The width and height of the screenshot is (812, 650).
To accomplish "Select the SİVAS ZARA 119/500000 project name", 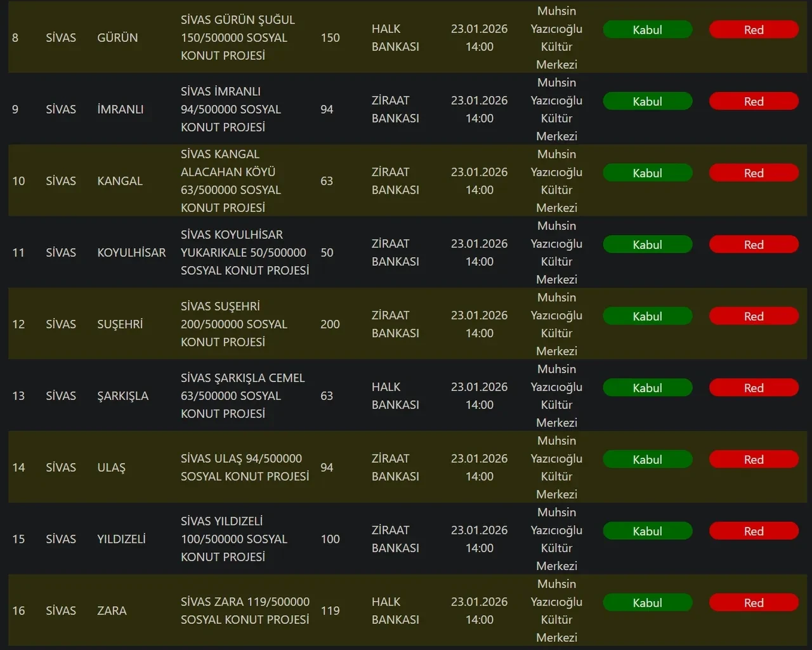I will pyautogui.click(x=245, y=611).
